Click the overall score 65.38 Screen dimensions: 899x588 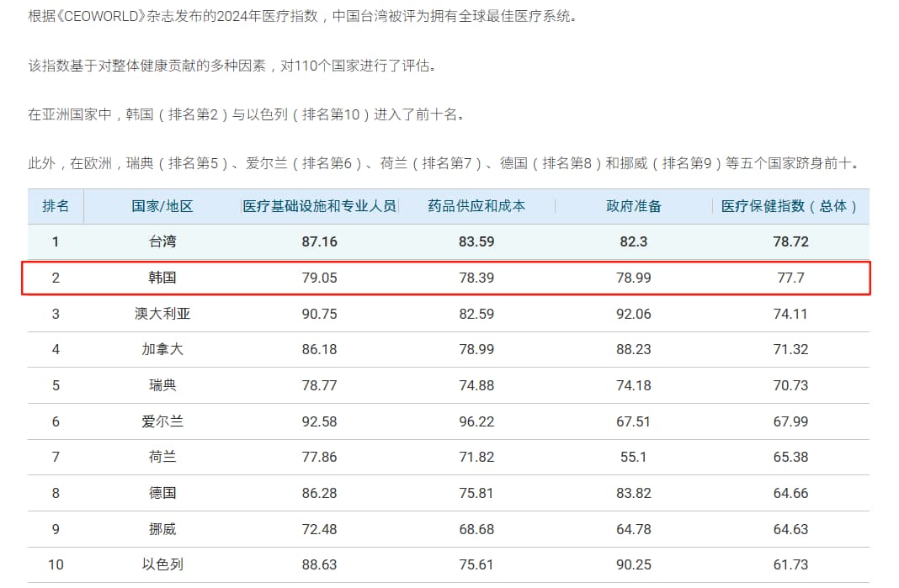click(x=790, y=458)
